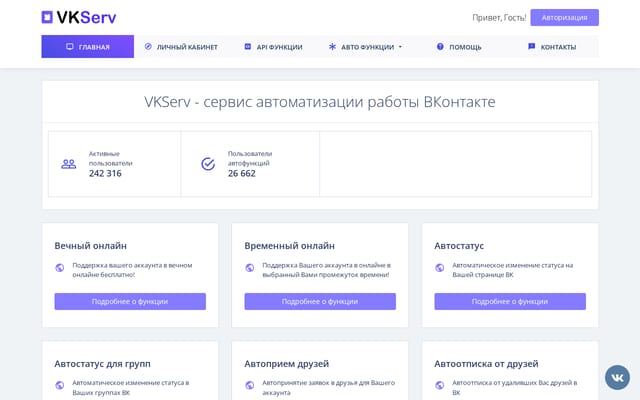Open the VKServ brand name link

coord(86,17)
